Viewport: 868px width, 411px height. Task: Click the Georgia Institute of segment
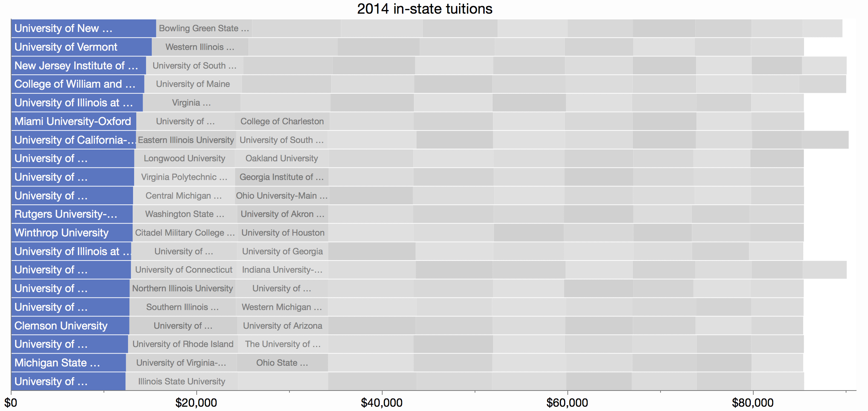point(282,177)
